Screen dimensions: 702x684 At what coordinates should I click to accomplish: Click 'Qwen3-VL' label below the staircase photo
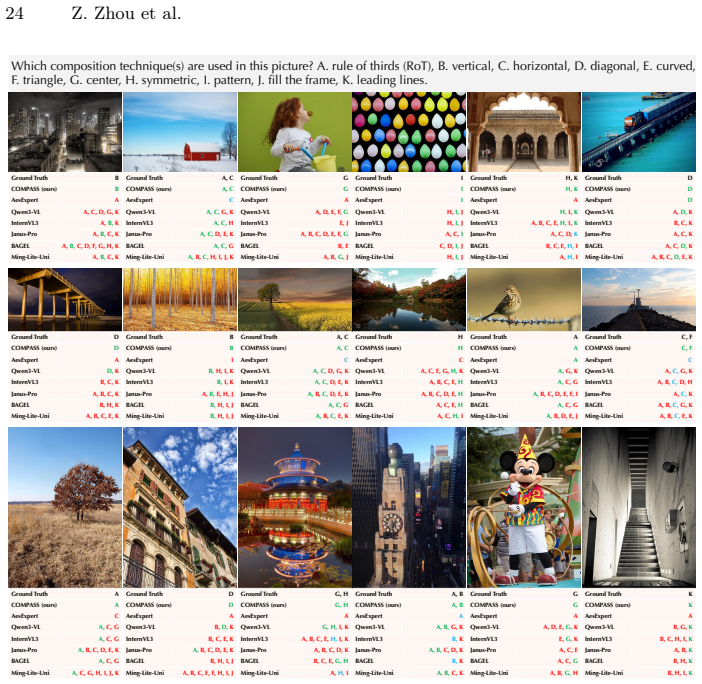(598, 627)
